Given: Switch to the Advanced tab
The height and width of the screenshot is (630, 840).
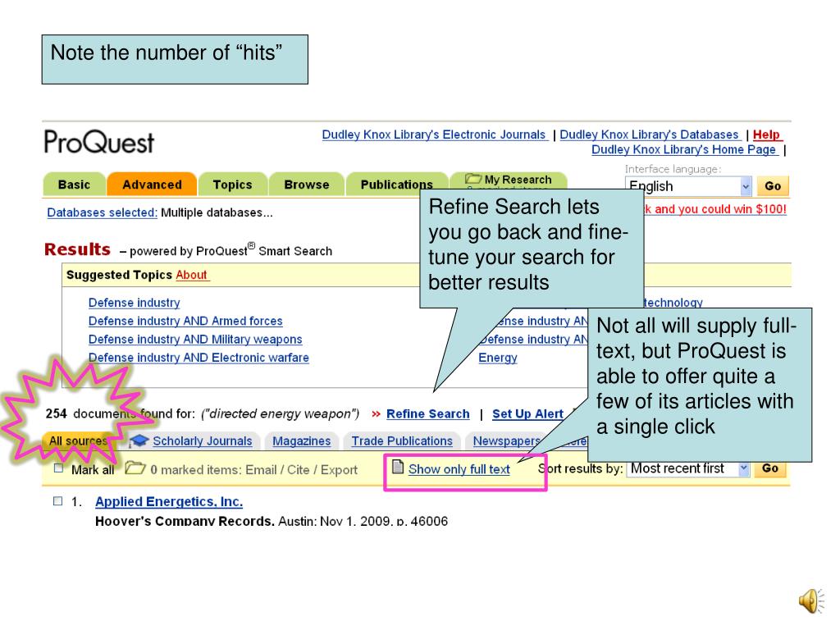Looking at the screenshot, I should click(x=152, y=185).
